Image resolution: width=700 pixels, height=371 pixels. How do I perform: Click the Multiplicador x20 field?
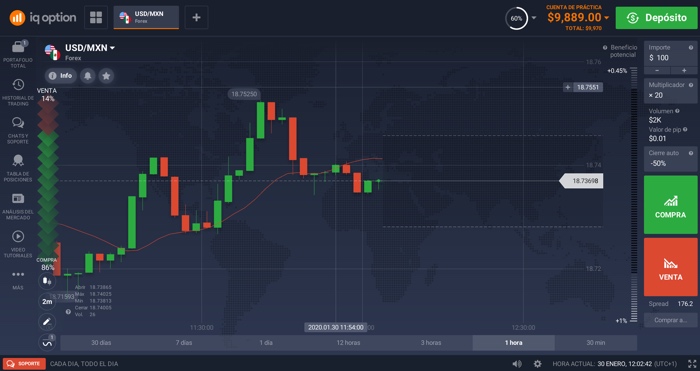(670, 90)
